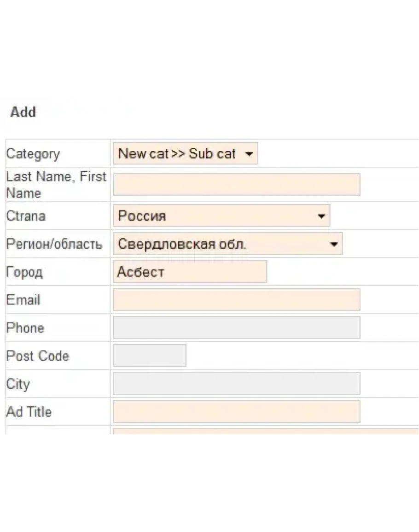This screenshot has width=419, height=532.
Task: Click the Город label
Action: tap(24, 272)
